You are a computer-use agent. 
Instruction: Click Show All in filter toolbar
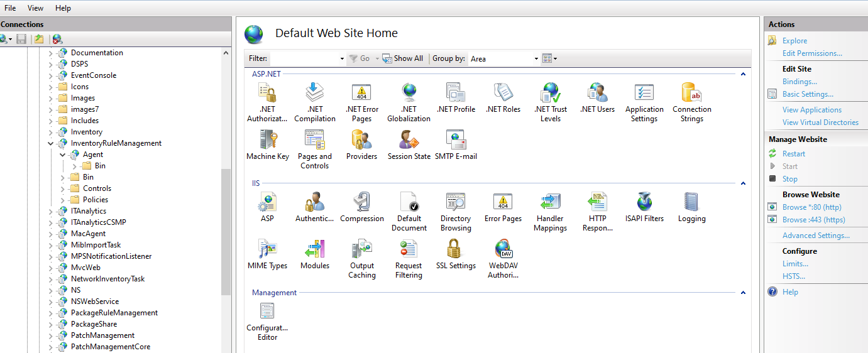click(x=403, y=58)
